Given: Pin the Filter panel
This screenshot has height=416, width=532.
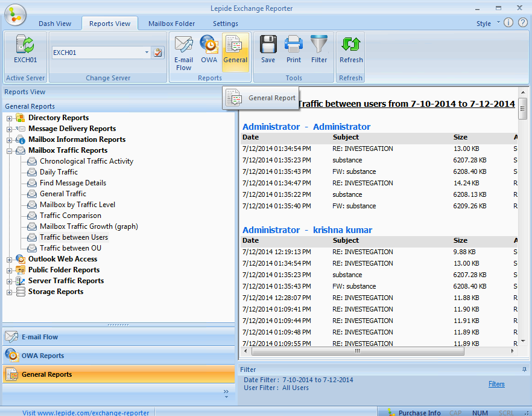Looking at the screenshot, I should click(x=524, y=369).
